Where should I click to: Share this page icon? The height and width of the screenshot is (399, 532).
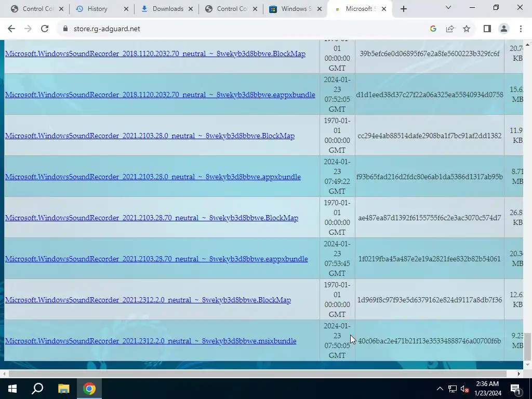click(450, 29)
